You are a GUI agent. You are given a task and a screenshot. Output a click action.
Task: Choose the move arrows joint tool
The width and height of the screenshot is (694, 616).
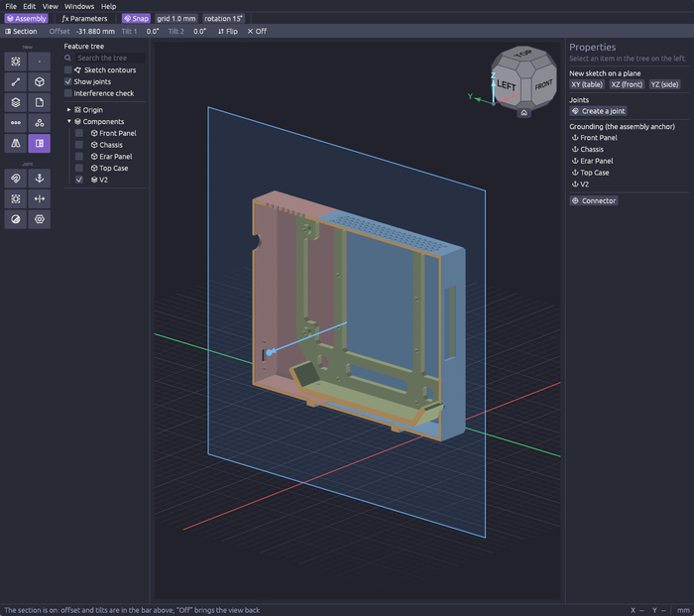tap(40, 198)
